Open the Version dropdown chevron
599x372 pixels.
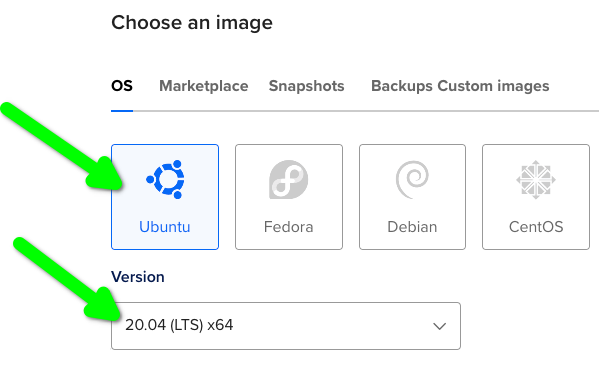point(440,326)
